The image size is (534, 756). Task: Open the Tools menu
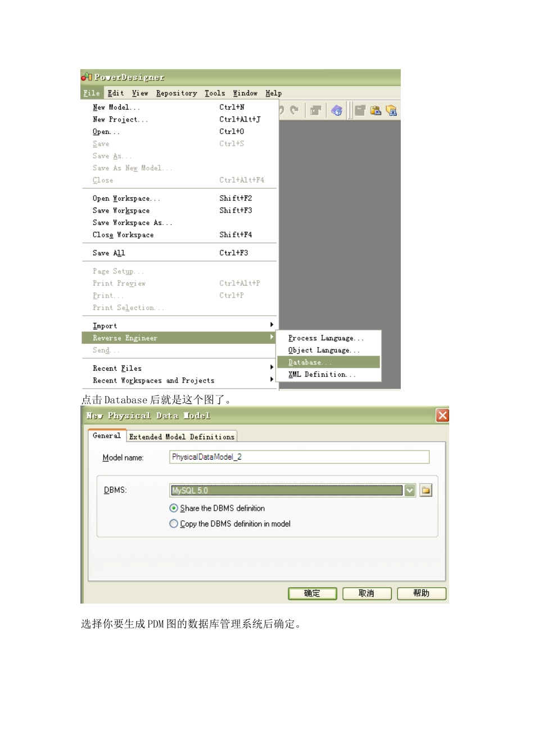click(x=215, y=93)
